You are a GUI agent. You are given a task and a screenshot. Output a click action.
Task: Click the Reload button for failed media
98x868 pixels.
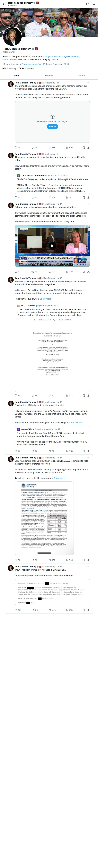pyautogui.click(x=52, y=127)
